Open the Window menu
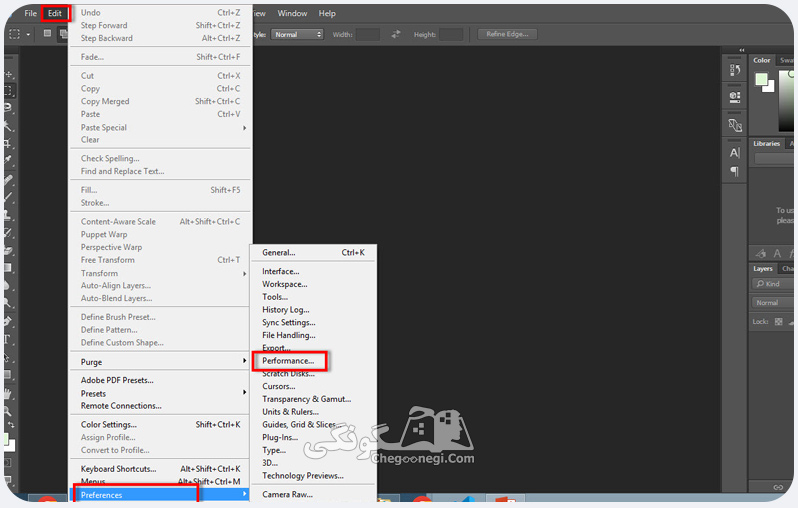 point(292,13)
